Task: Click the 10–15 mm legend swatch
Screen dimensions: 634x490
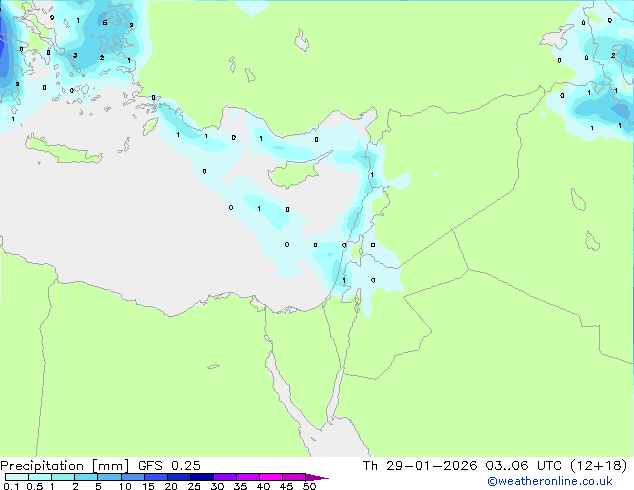Action: click(x=132, y=477)
